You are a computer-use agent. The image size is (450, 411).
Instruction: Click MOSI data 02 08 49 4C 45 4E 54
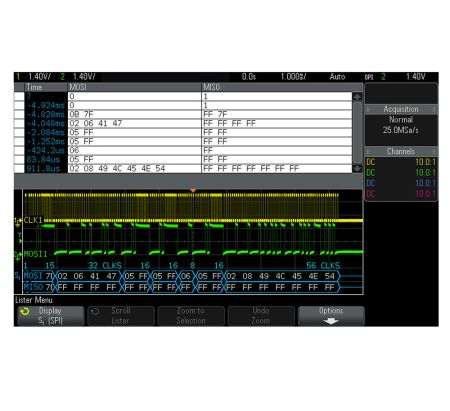coord(117,168)
